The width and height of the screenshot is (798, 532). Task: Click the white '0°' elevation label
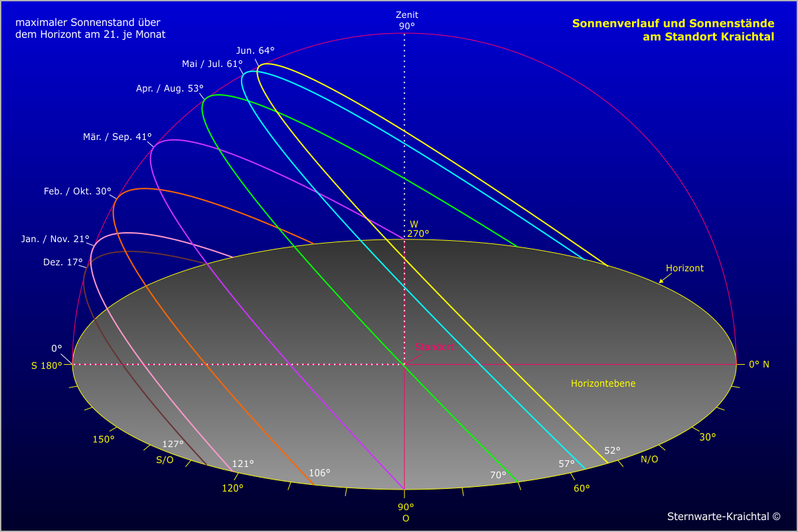click(x=56, y=348)
